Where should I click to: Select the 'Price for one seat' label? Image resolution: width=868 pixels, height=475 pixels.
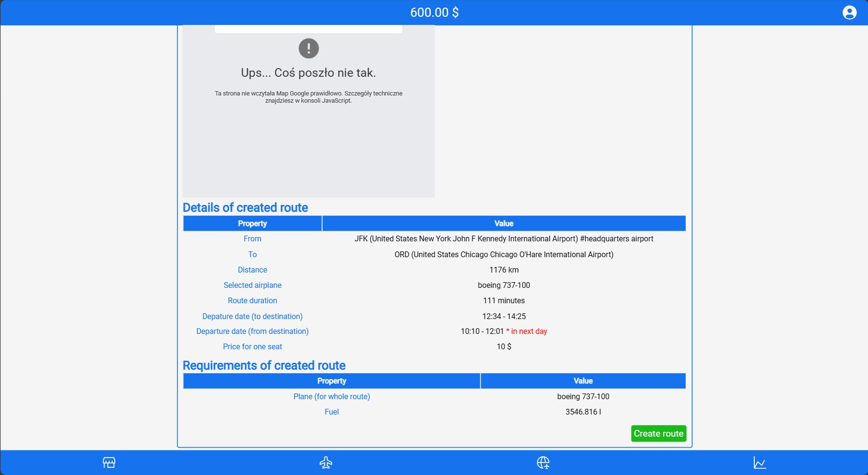coord(252,347)
